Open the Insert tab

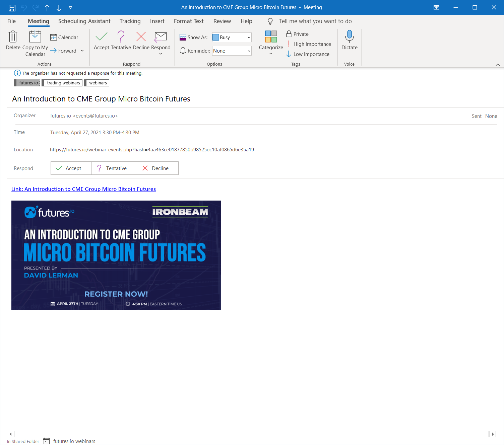pos(157,21)
